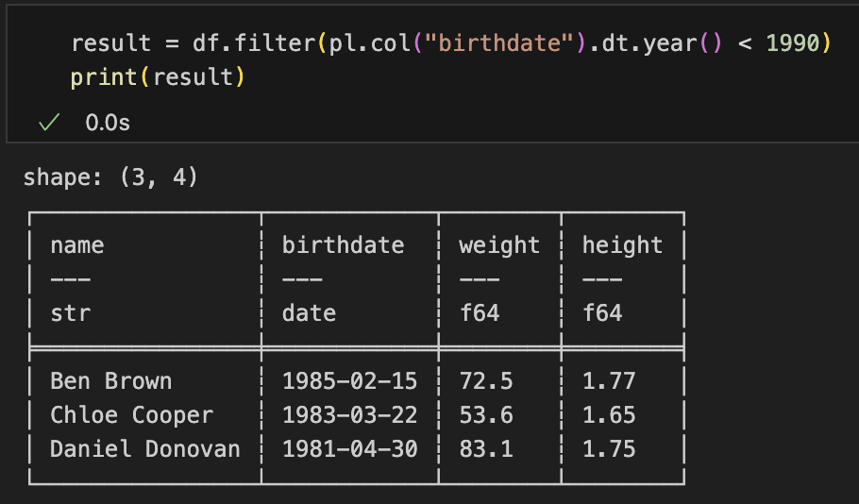Click the str data type label
Viewport: 859px width, 504px height.
tap(71, 312)
